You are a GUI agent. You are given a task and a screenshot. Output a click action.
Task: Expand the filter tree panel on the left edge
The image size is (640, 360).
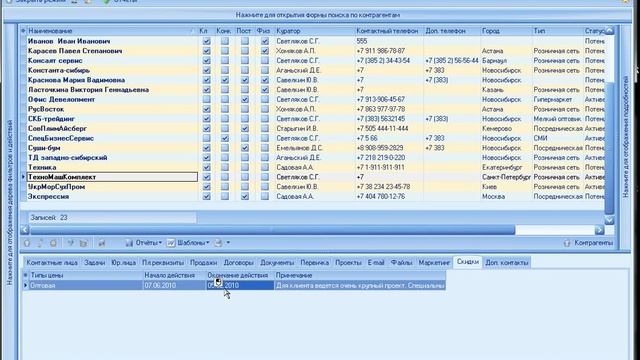coord(10,202)
